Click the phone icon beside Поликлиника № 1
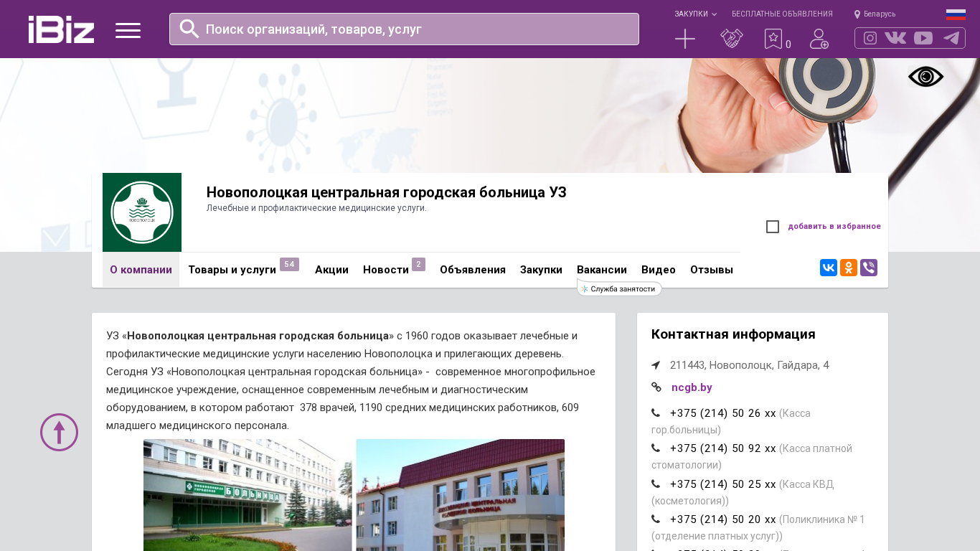Image resolution: width=980 pixels, height=551 pixels. (x=656, y=519)
